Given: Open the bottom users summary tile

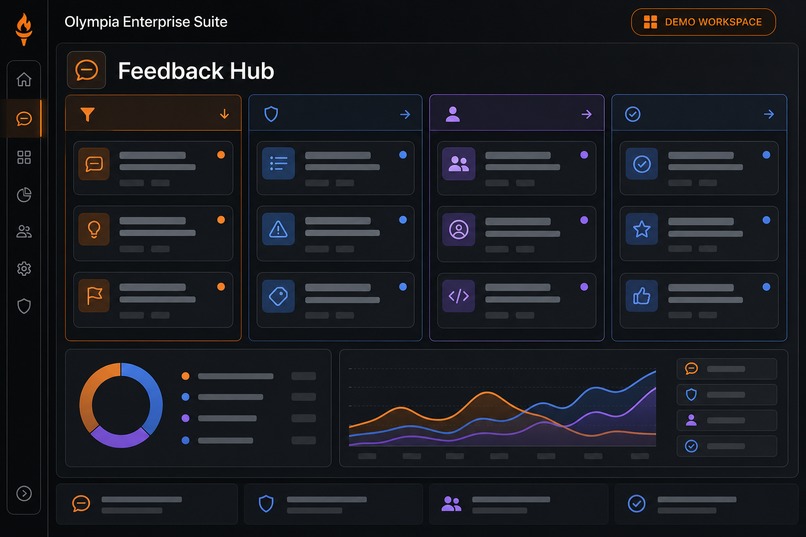Looking at the screenshot, I should pos(519,504).
